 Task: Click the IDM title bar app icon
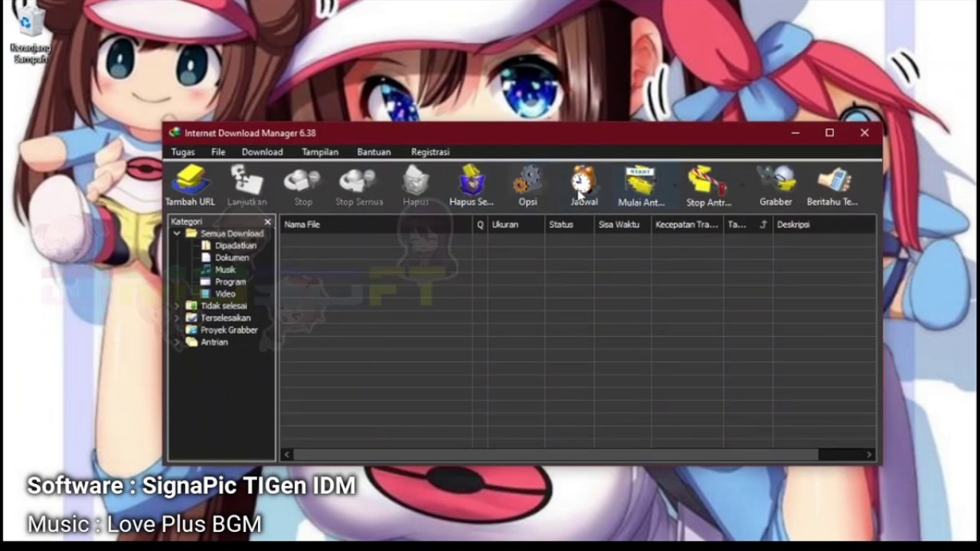click(175, 132)
